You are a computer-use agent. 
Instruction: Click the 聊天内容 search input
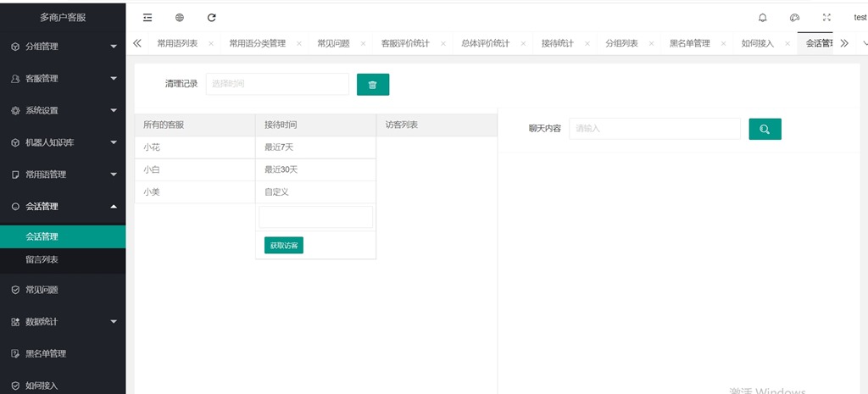point(654,129)
